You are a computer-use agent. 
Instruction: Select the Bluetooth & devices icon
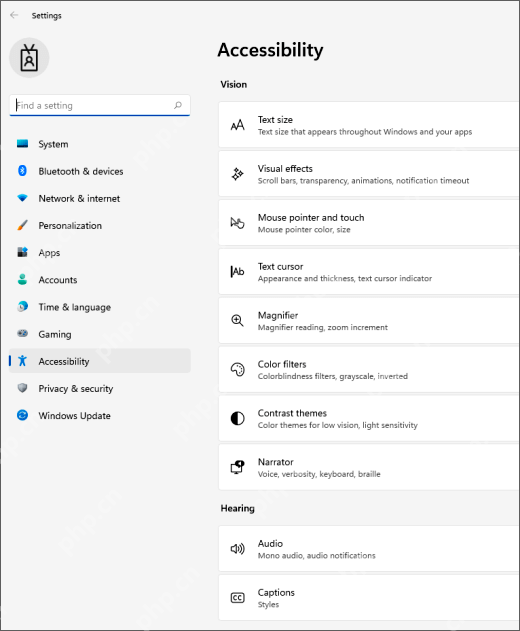pos(23,171)
